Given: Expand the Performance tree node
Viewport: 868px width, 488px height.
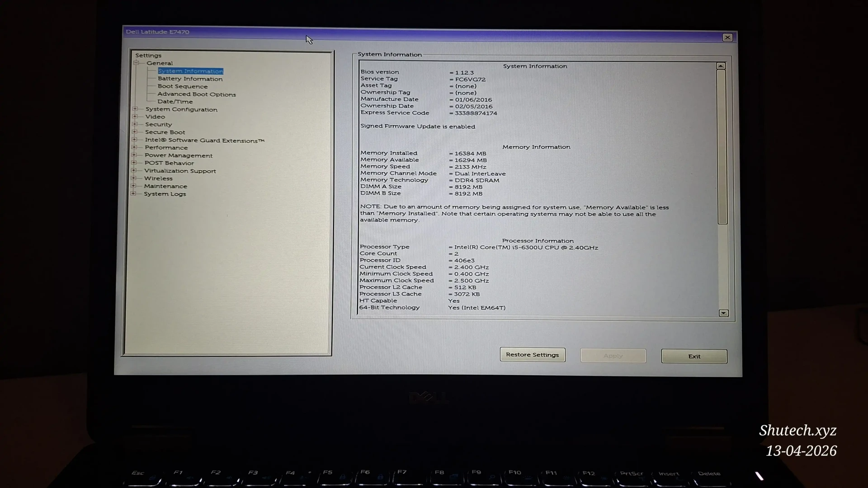Looking at the screenshot, I should (134, 147).
